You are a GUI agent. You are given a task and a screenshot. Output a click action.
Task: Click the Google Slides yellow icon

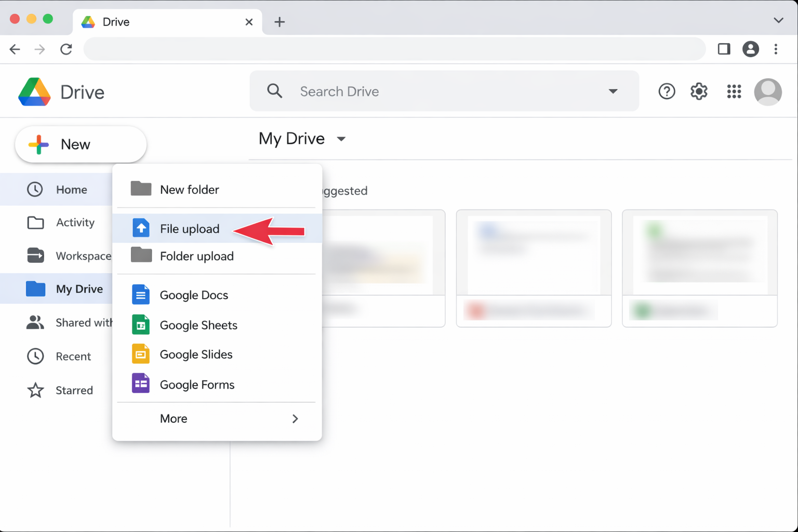click(141, 354)
